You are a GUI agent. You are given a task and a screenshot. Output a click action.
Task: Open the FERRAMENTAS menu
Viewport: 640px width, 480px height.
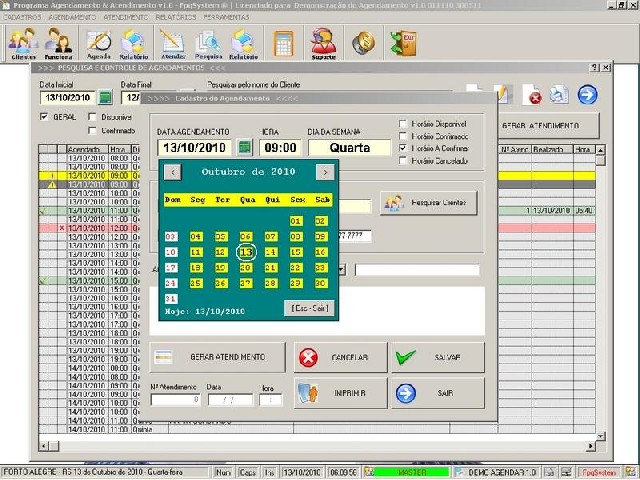coord(226,17)
